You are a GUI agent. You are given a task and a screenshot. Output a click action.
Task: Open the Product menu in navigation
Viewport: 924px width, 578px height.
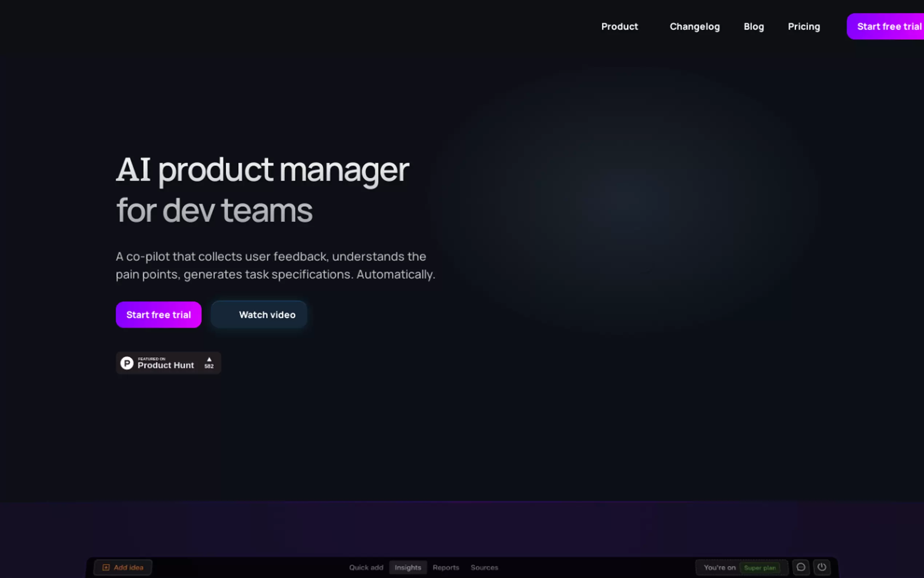tap(619, 26)
